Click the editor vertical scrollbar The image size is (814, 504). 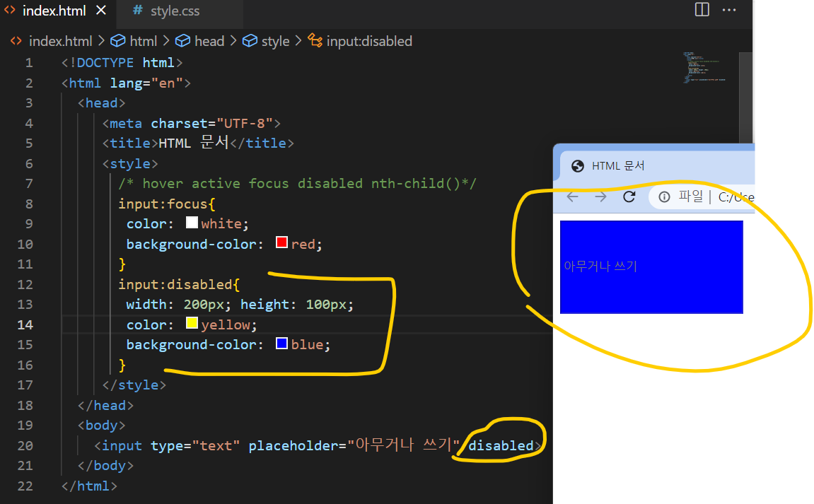tap(745, 99)
